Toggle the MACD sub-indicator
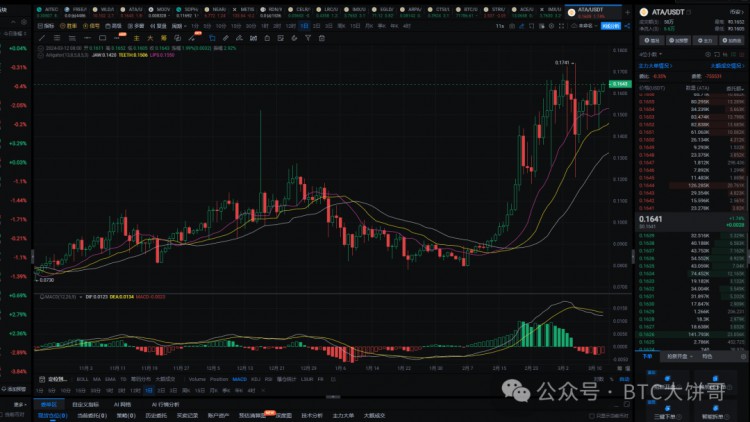 tap(240, 379)
